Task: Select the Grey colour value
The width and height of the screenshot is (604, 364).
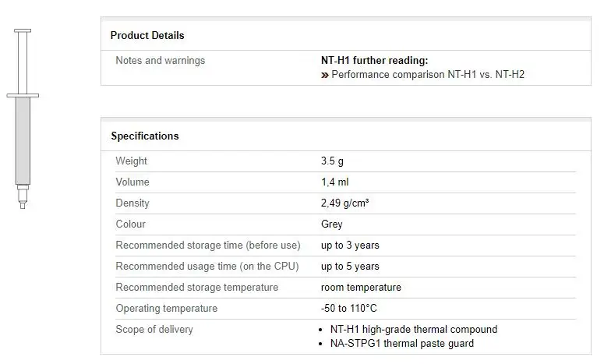Action: point(332,224)
